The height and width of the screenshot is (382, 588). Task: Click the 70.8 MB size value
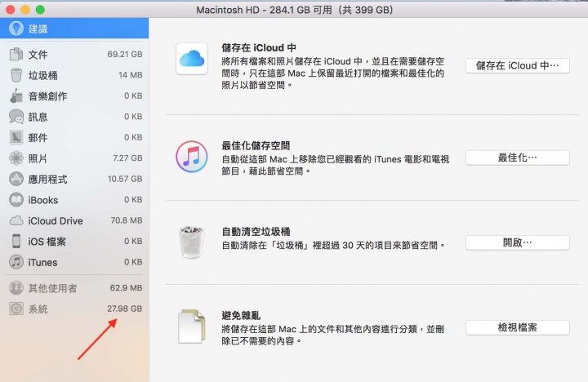[127, 220]
